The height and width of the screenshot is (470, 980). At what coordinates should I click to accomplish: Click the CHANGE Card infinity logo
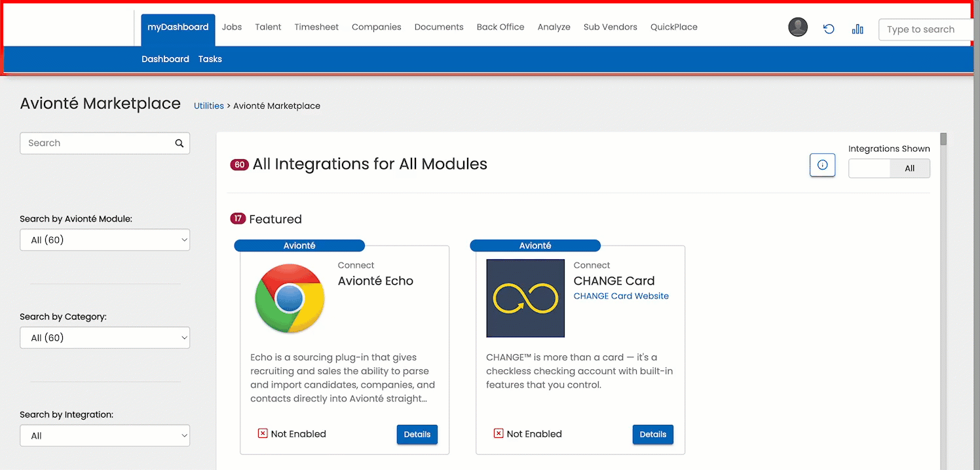(x=525, y=298)
